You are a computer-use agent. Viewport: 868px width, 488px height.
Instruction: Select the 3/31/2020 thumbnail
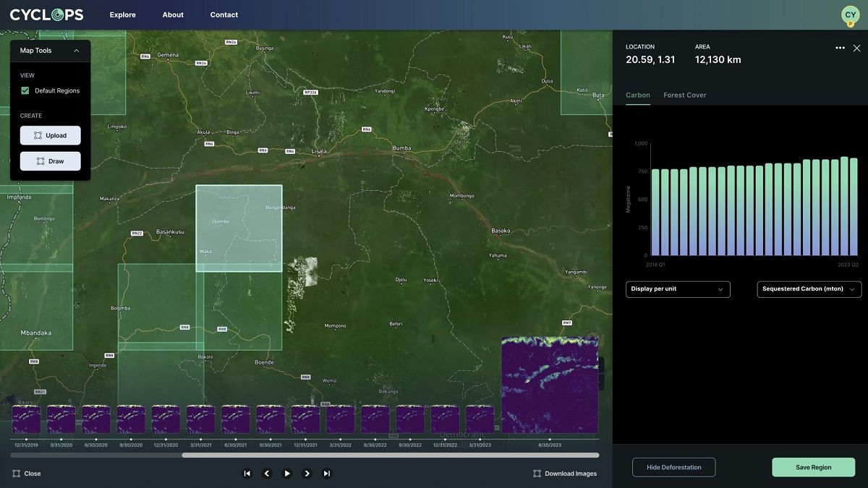pyautogui.click(x=61, y=419)
